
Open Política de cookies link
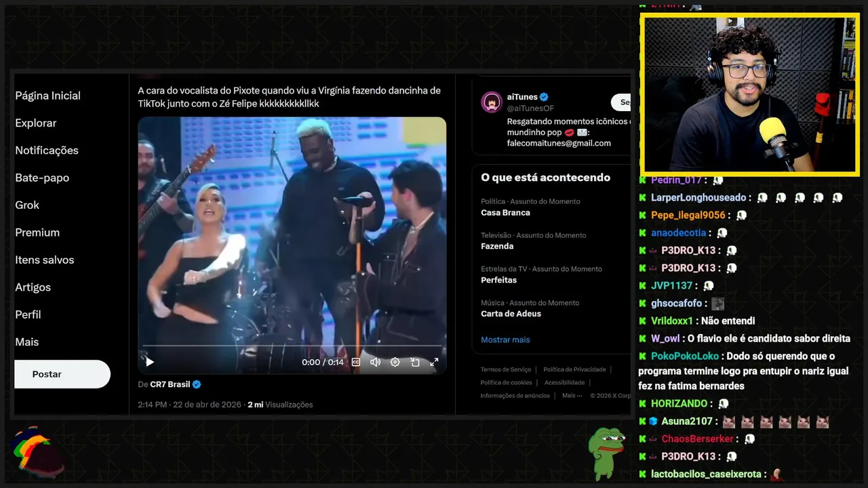(506, 382)
